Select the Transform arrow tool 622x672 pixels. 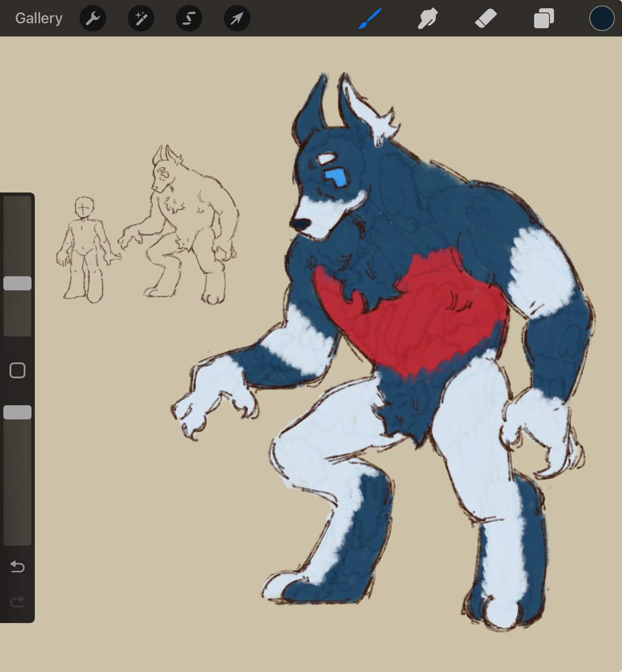(236, 18)
